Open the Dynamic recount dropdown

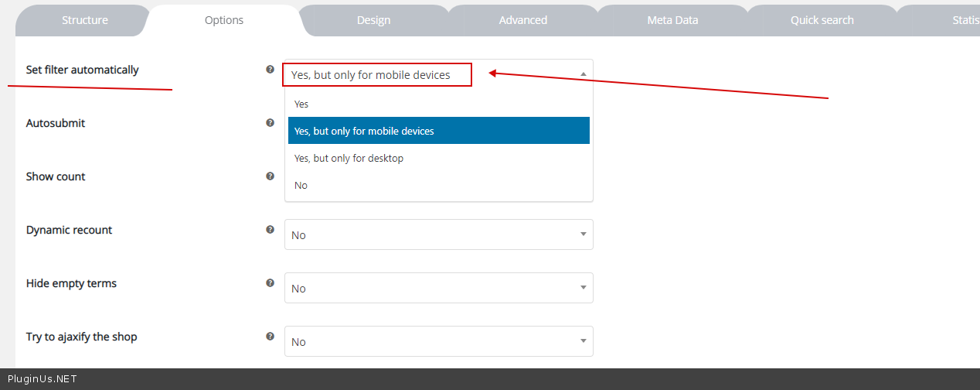click(438, 234)
